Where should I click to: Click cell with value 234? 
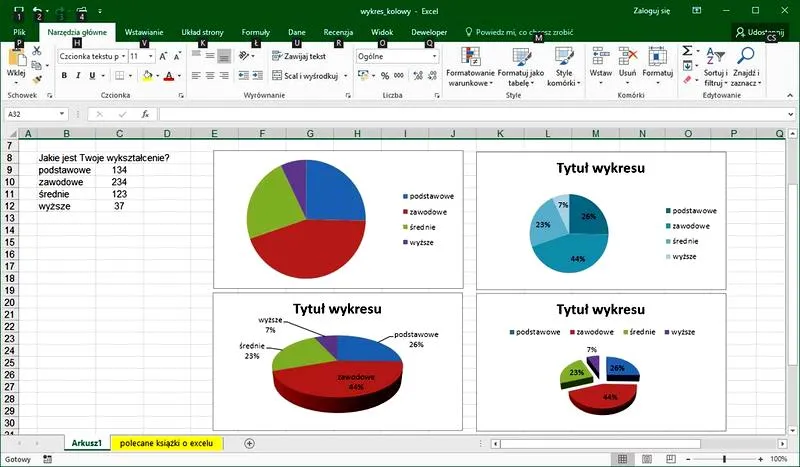coord(119,182)
